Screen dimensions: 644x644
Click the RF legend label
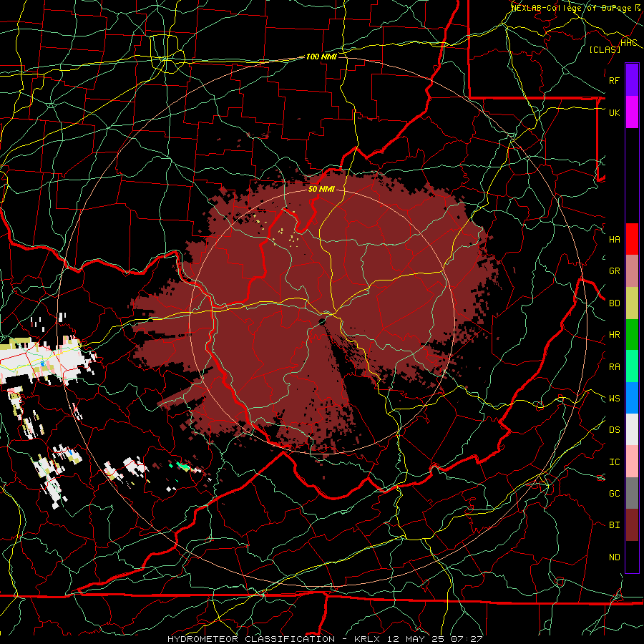click(x=614, y=80)
